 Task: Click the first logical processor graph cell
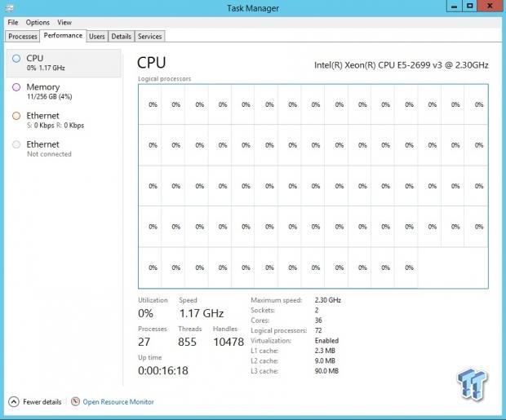pyautogui.click(x=150, y=104)
